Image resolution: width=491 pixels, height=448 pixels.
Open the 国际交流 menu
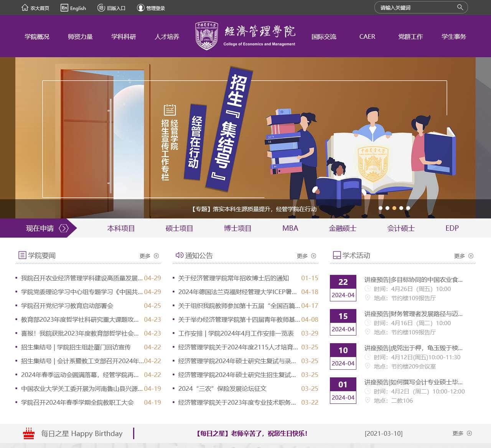(324, 36)
